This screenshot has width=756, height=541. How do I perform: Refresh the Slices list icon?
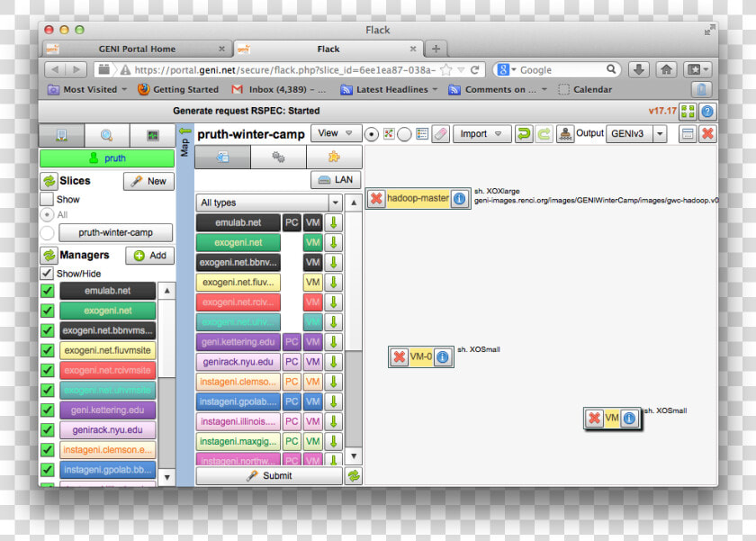49,181
